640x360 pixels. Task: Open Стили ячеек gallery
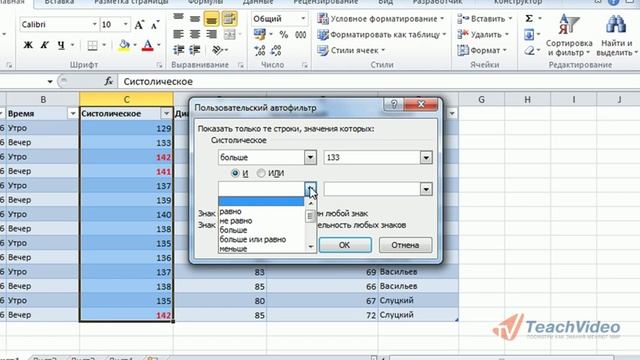tap(351, 51)
